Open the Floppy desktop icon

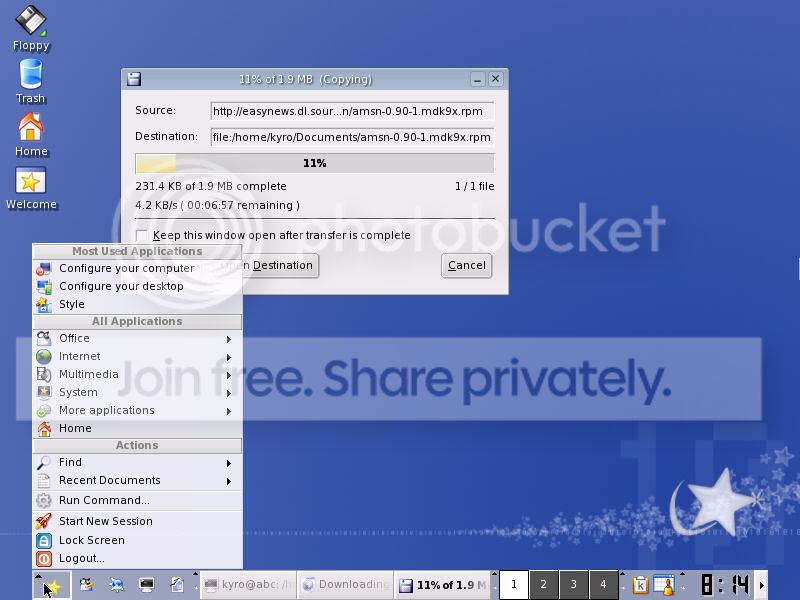tap(31, 22)
